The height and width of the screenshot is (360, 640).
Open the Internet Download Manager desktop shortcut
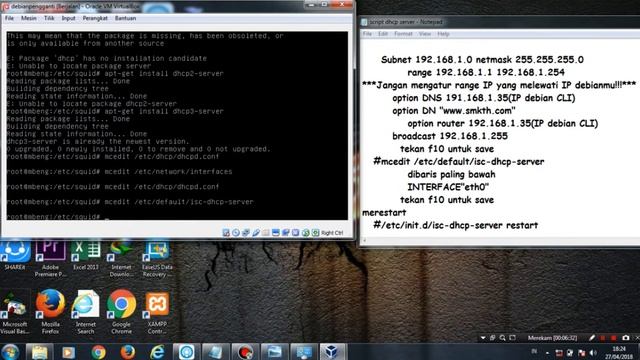pos(121,258)
